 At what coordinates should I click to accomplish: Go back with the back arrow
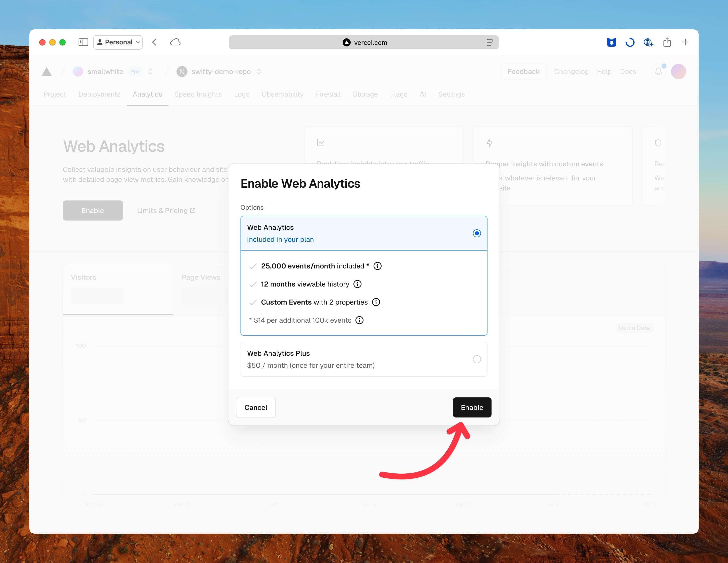[154, 42]
